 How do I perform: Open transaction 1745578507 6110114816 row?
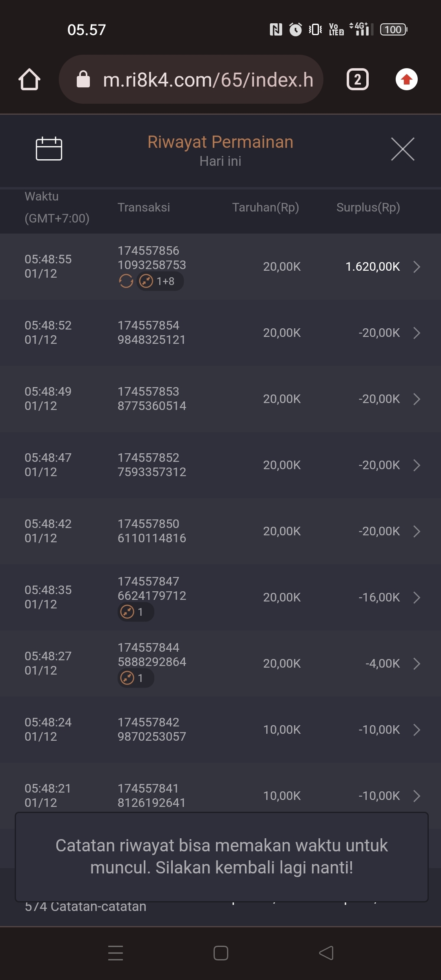220,531
